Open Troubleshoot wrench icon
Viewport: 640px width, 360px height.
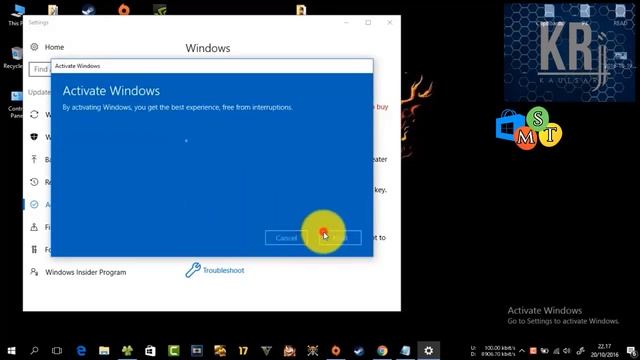pos(193,270)
